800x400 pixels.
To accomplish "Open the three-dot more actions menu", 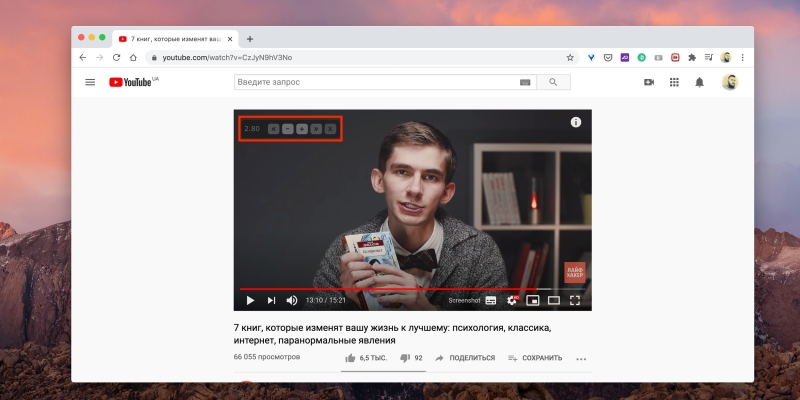I will [x=581, y=359].
